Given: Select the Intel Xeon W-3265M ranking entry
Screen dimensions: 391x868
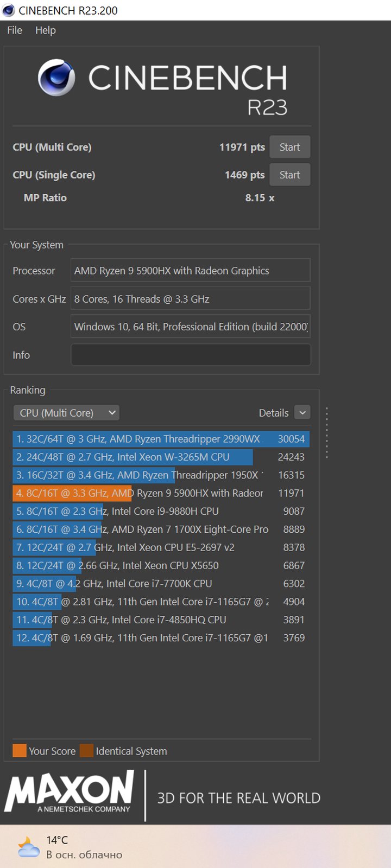Looking at the screenshot, I should tap(161, 457).
